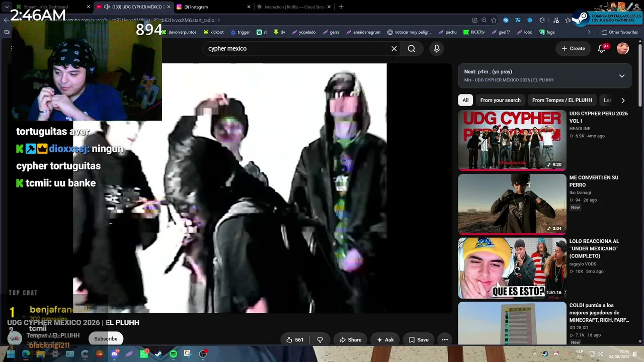The height and width of the screenshot is (362, 644).
Task: Open Microsoft Edge from the taskbar
Action: tap(26, 354)
